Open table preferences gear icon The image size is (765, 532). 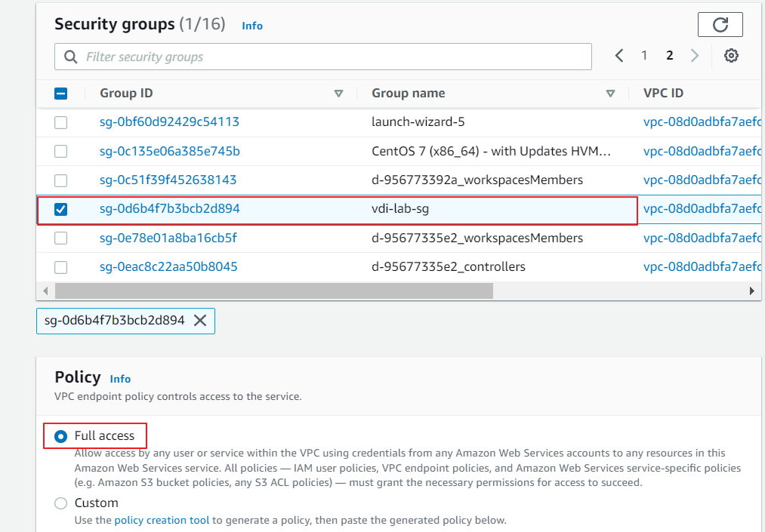pyautogui.click(x=730, y=56)
